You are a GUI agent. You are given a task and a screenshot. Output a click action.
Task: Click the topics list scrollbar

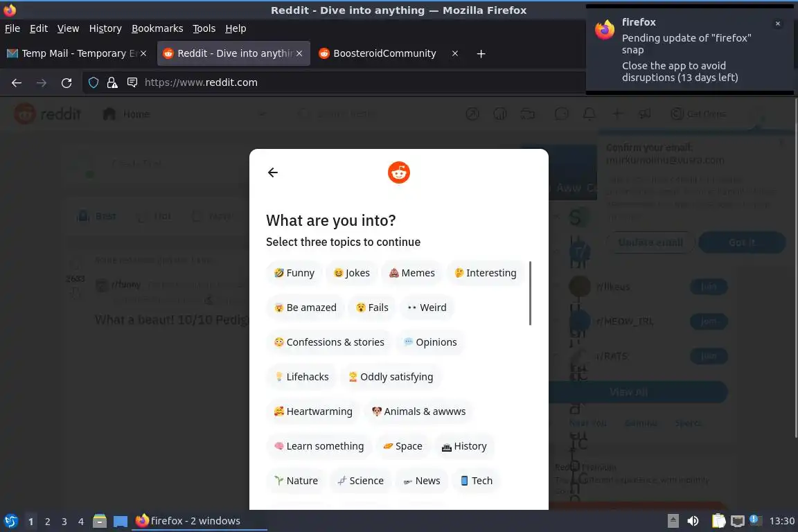(531, 293)
